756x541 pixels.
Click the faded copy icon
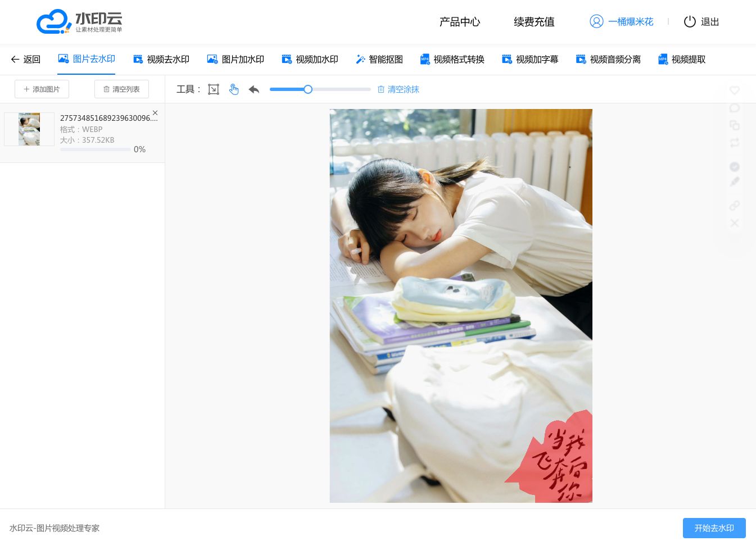(735, 125)
